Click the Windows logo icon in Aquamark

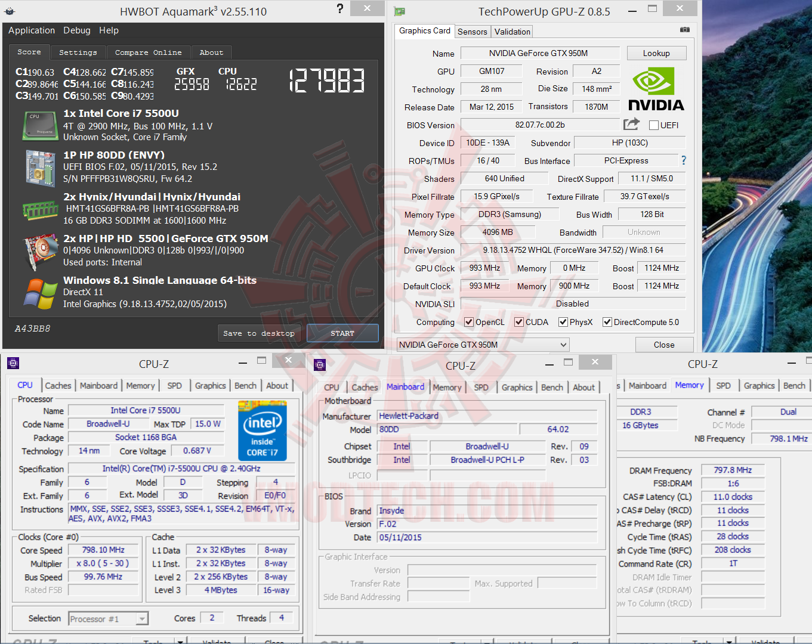click(41, 294)
